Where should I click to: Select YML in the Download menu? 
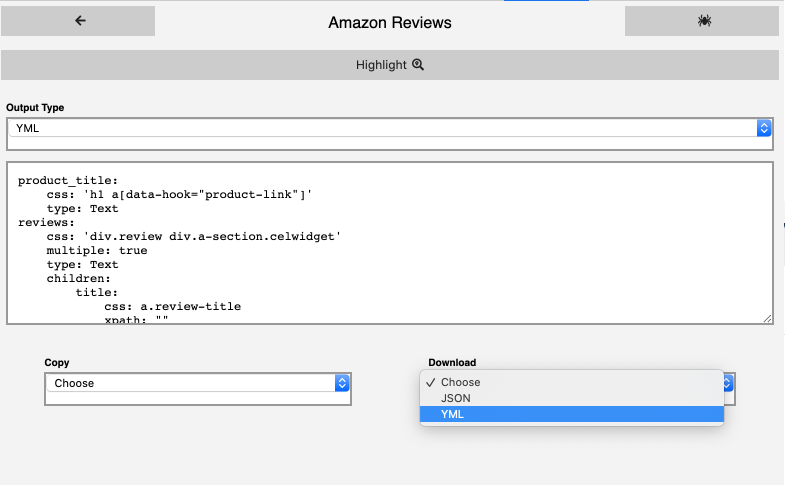(572, 414)
